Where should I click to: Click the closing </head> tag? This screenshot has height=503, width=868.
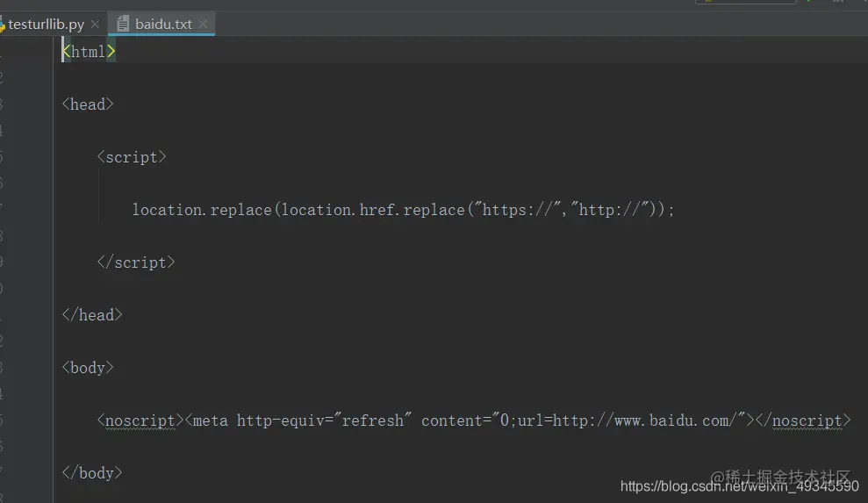click(x=92, y=314)
